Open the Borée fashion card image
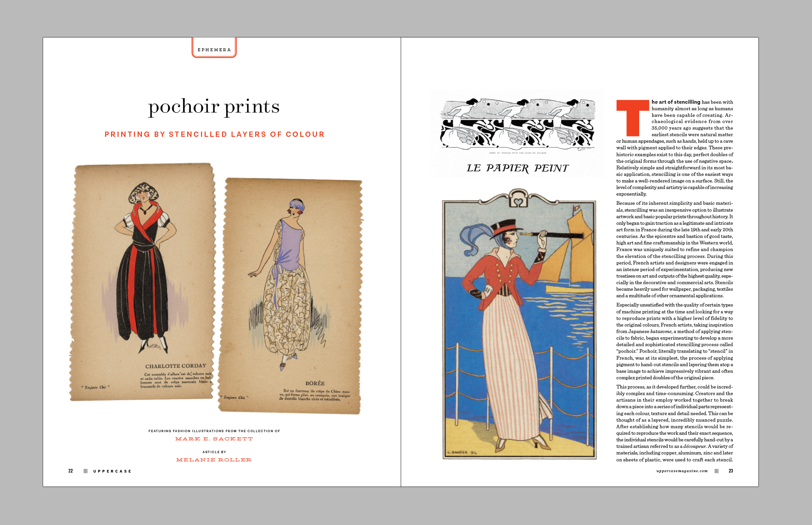Screen dimensions: 812x525 tap(290, 296)
